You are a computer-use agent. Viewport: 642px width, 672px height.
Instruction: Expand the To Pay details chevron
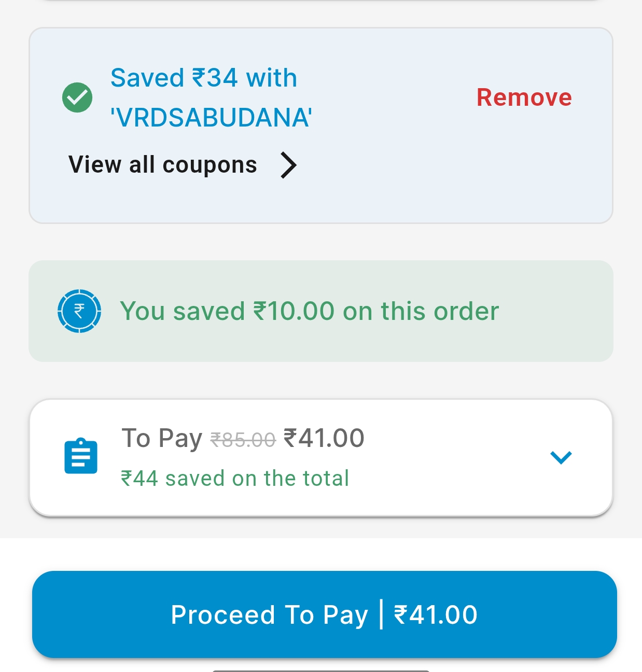561,457
